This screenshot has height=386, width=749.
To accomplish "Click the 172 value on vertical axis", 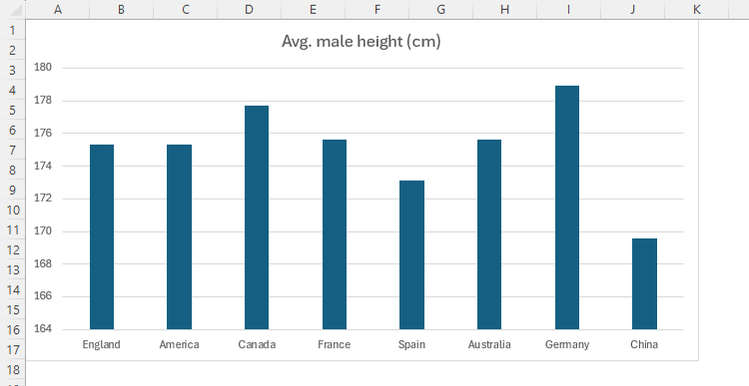I will coord(43,198).
